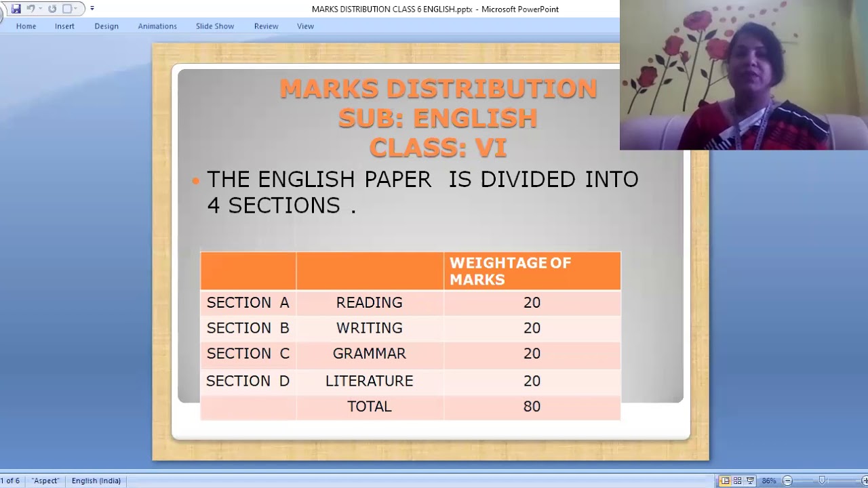Click the SECTION B table cell
The height and width of the screenshot is (488, 868).
248,328
